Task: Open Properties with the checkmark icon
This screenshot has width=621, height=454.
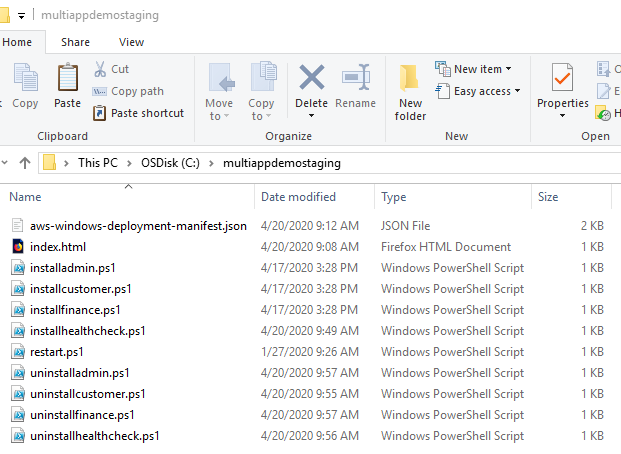Action: [562, 77]
